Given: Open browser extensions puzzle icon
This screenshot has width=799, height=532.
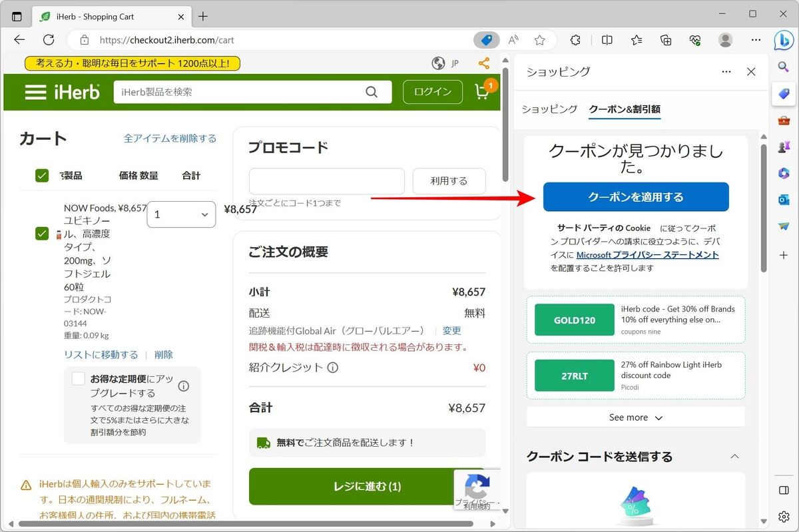Looking at the screenshot, I should pos(577,40).
